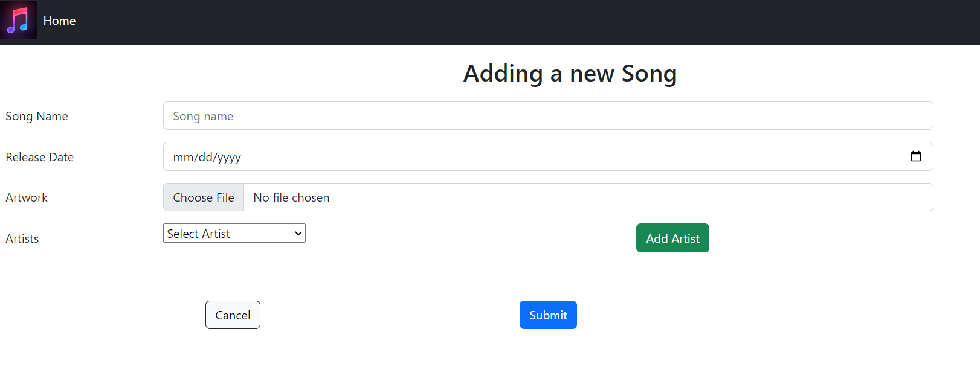
Task: Click the 'Artists' form label
Action: coord(22,238)
